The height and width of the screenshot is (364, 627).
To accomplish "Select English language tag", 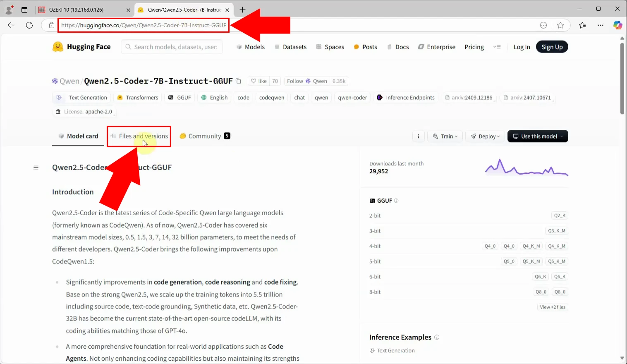I will pyautogui.click(x=214, y=98).
